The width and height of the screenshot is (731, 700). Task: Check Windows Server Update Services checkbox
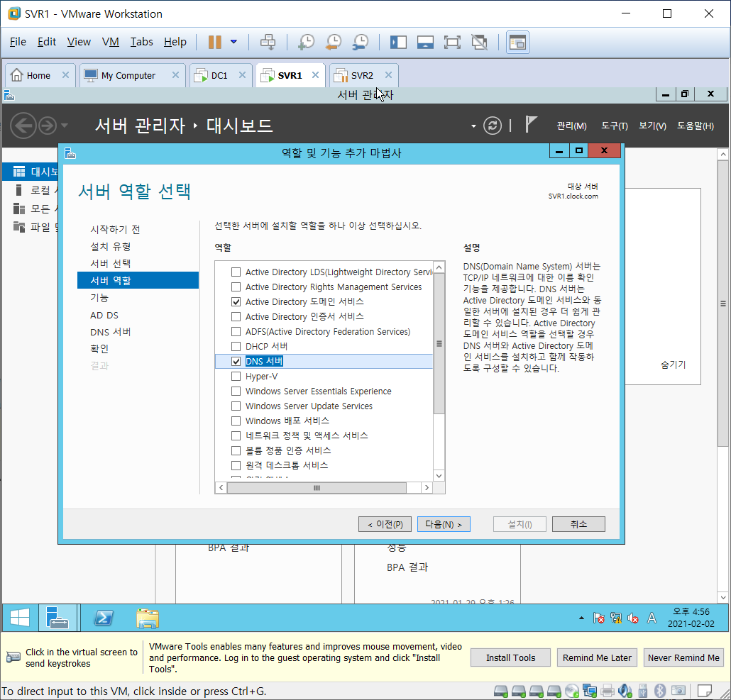236,406
